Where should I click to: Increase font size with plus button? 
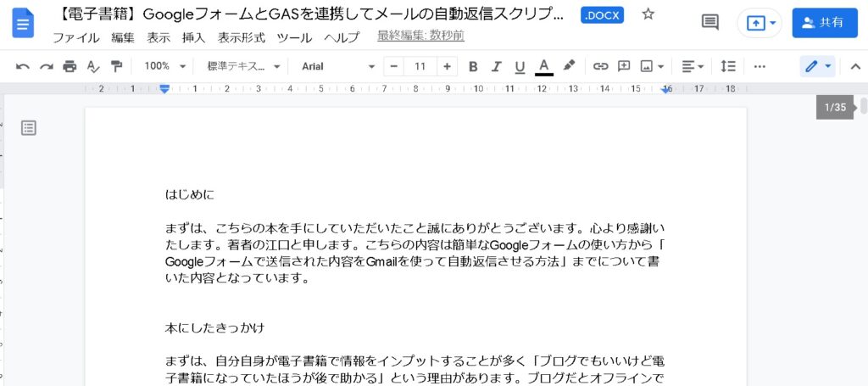point(447,66)
